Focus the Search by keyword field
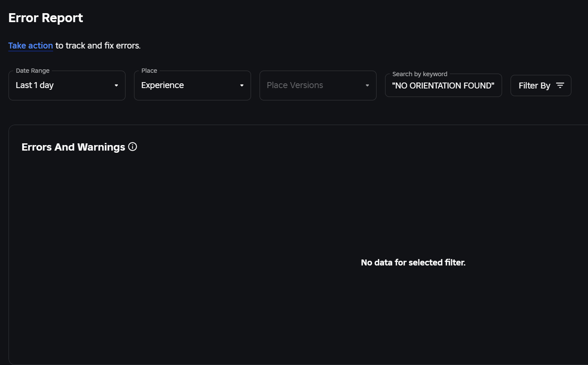Screen dimensions: 588x365 coord(443,86)
